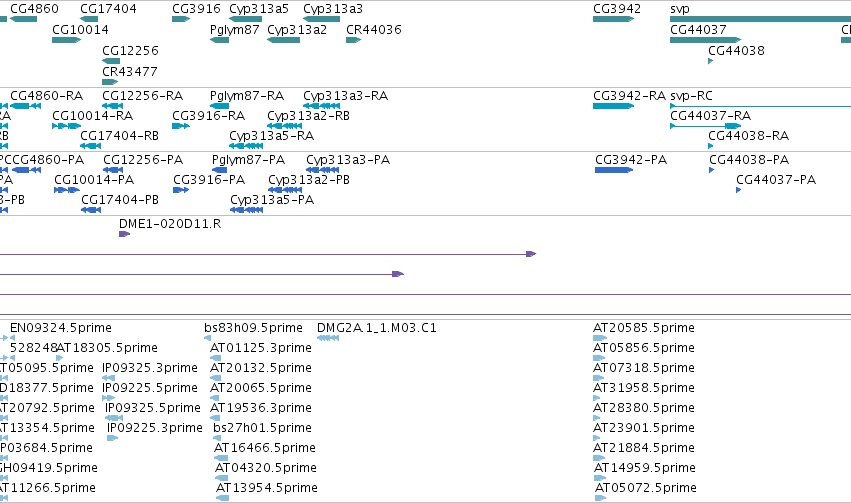Select the AT07318.5prime EST label

coord(644,368)
